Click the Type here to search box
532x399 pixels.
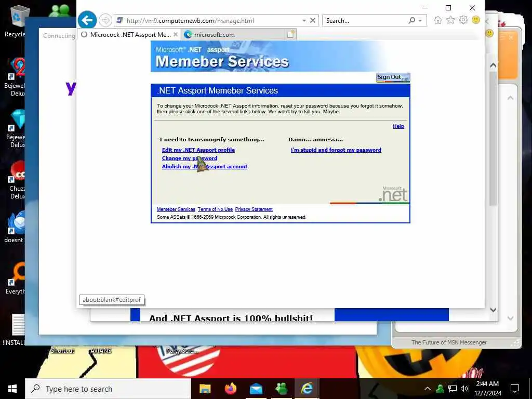tap(108, 389)
